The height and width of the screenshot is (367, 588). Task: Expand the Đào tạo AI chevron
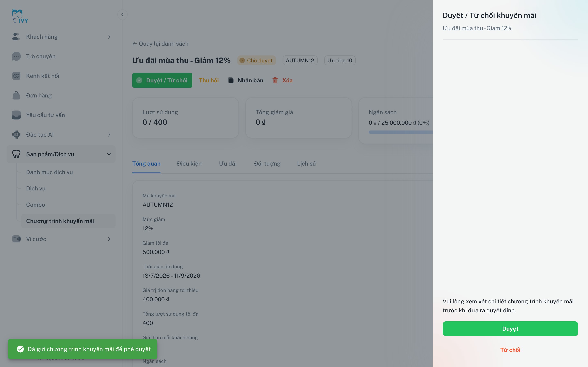click(109, 135)
